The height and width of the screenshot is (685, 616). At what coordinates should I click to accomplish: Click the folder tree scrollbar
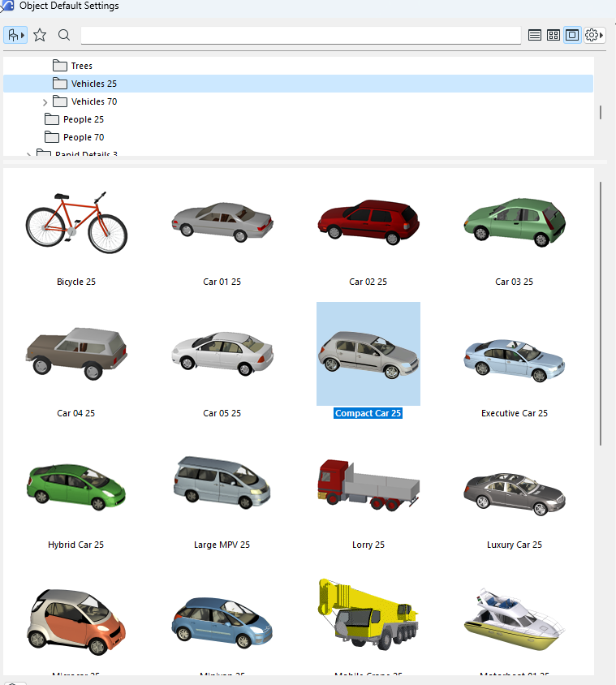[x=601, y=112]
